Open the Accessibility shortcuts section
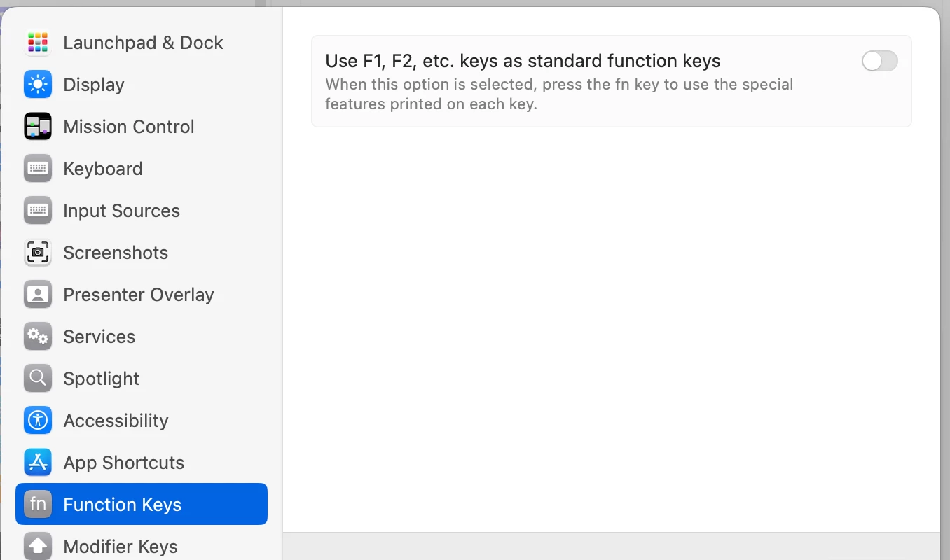This screenshot has height=560, width=950. point(116,421)
